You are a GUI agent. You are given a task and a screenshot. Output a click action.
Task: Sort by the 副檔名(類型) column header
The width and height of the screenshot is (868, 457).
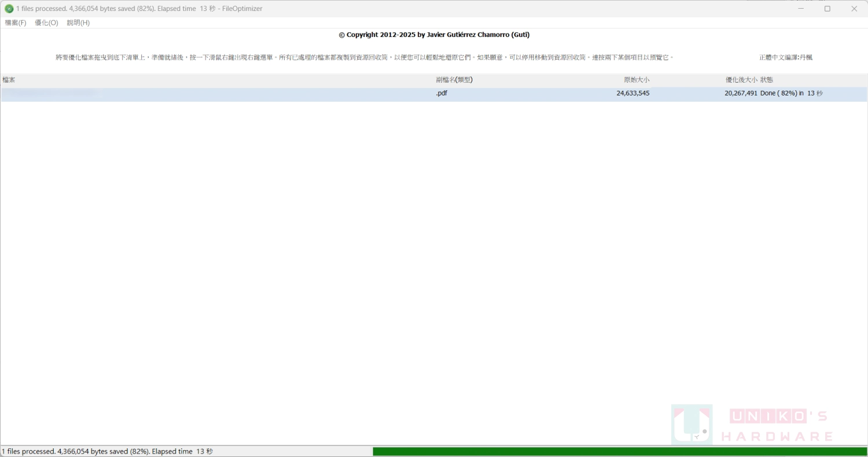[454, 80]
